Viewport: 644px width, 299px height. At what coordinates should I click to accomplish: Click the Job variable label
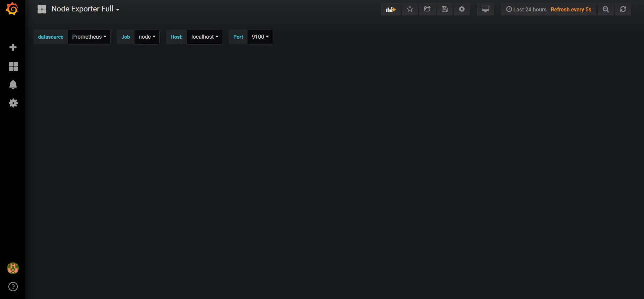125,37
